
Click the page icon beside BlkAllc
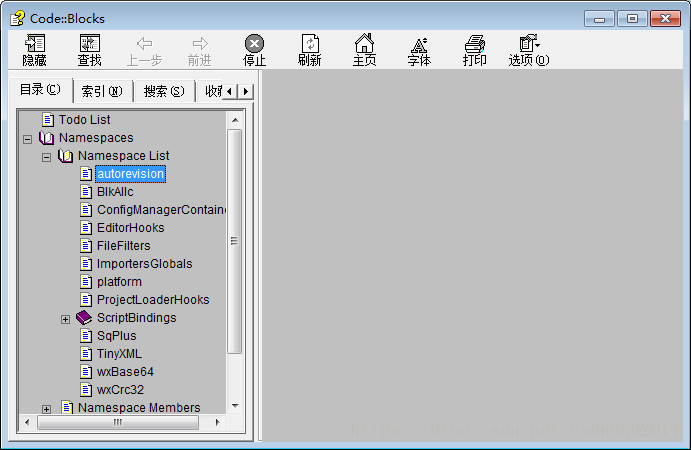pyautogui.click(x=86, y=192)
